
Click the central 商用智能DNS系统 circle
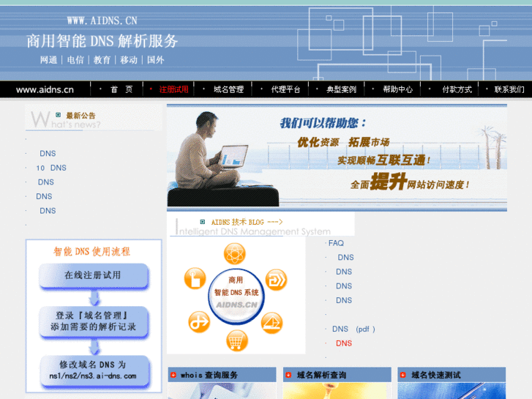coord(236,296)
